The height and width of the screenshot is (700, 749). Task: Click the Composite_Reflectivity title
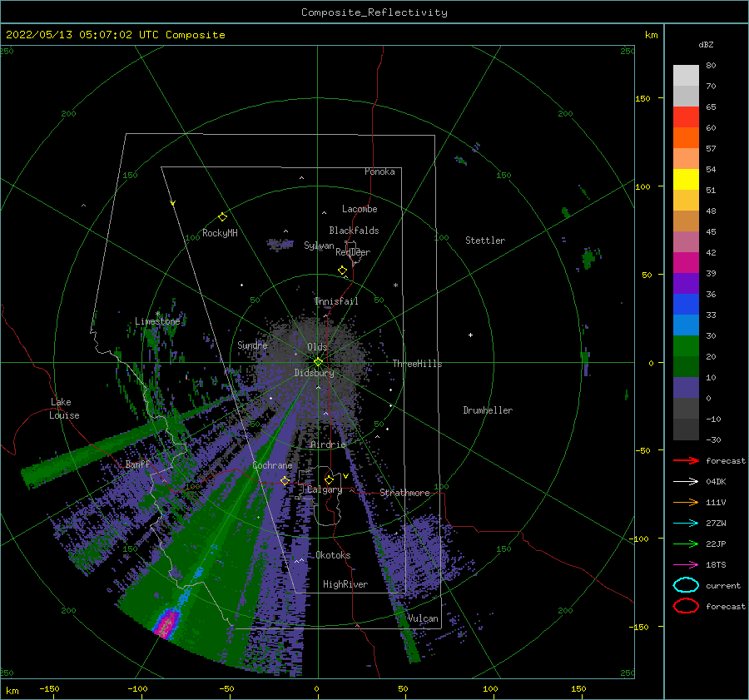pyautogui.click(x=374, y=12)
